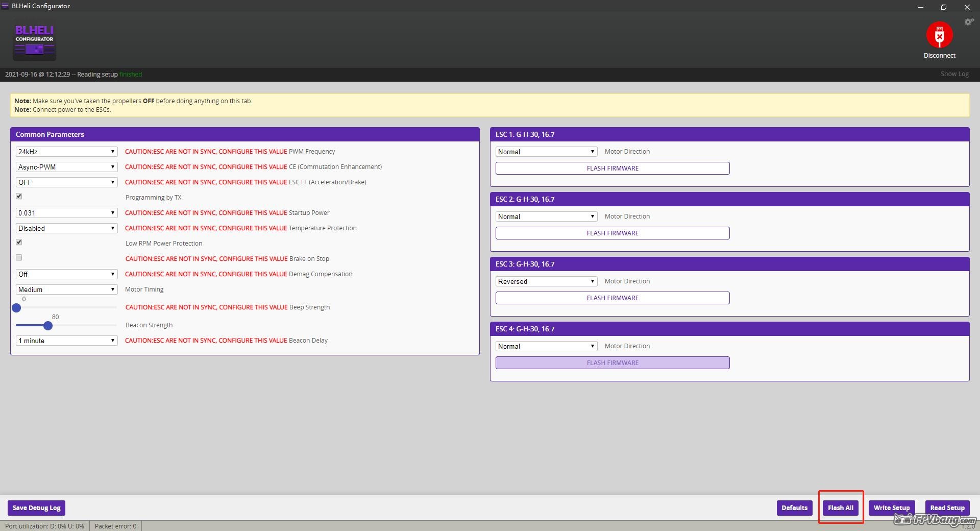
Task: Restore down the BLHeli Configurator window
Action: pos(944,7)
